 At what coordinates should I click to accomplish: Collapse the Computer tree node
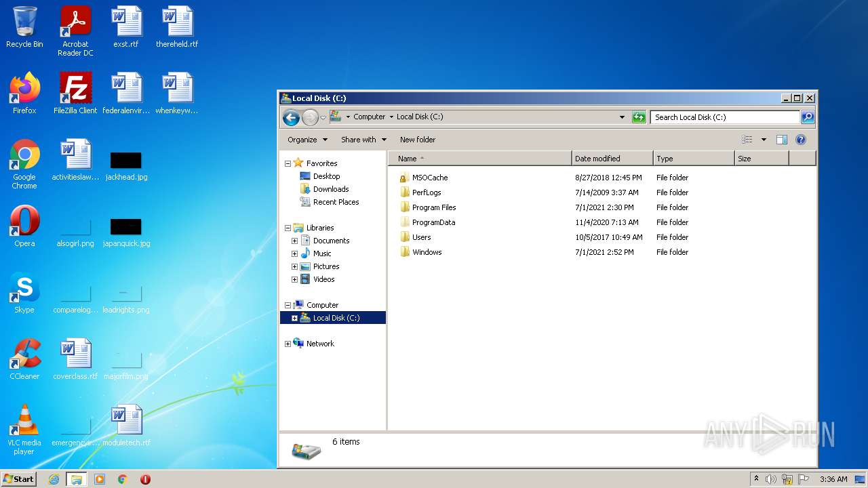point(288,305)
